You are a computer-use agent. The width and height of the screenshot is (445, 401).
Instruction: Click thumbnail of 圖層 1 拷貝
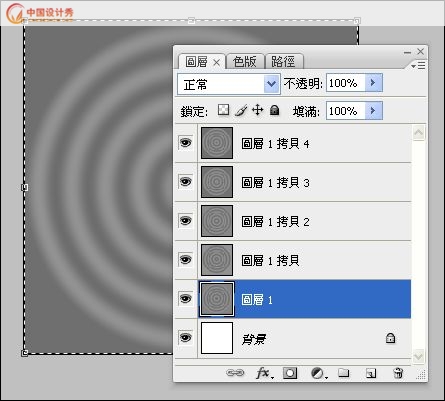217,260
